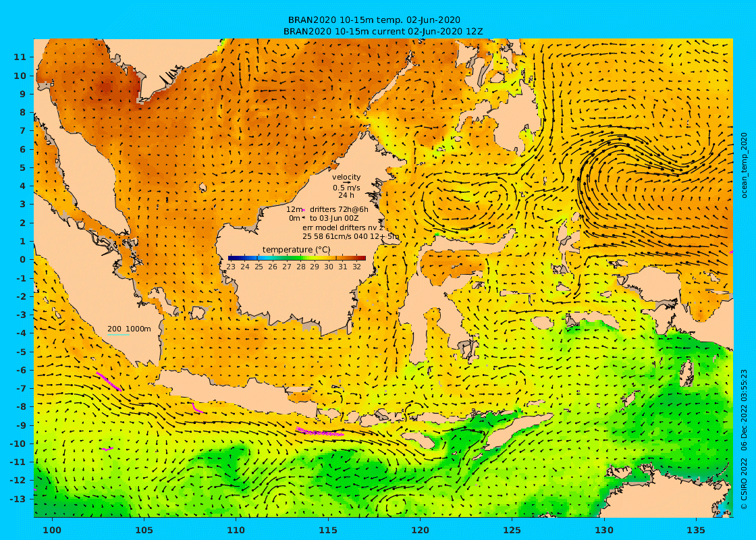Click the longitude axis label '110'
The height and width of the screenshot is (540, 756).
coord(236,531)
